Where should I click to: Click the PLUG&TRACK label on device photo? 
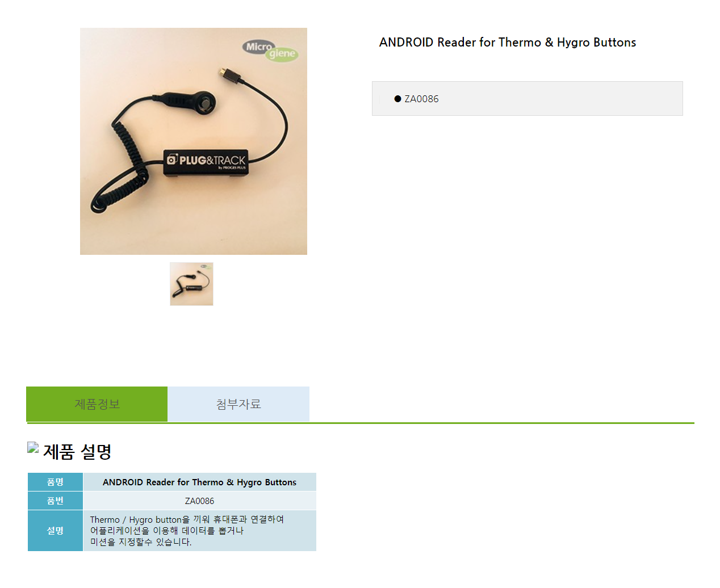207,161
